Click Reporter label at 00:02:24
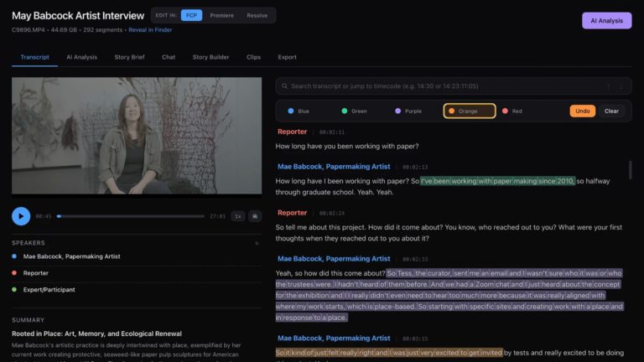 tap(292, 213)
